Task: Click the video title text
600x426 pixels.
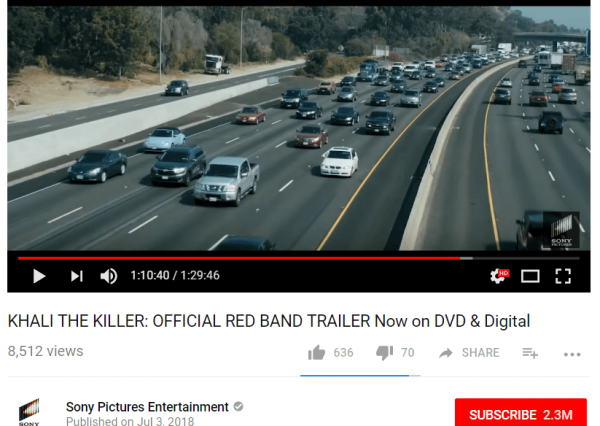Action: (x=269, y=321)
